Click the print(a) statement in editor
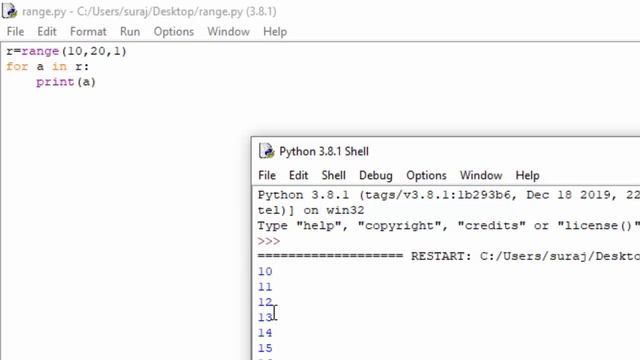Viewport: 640px width, 360px height. [66, 82]
